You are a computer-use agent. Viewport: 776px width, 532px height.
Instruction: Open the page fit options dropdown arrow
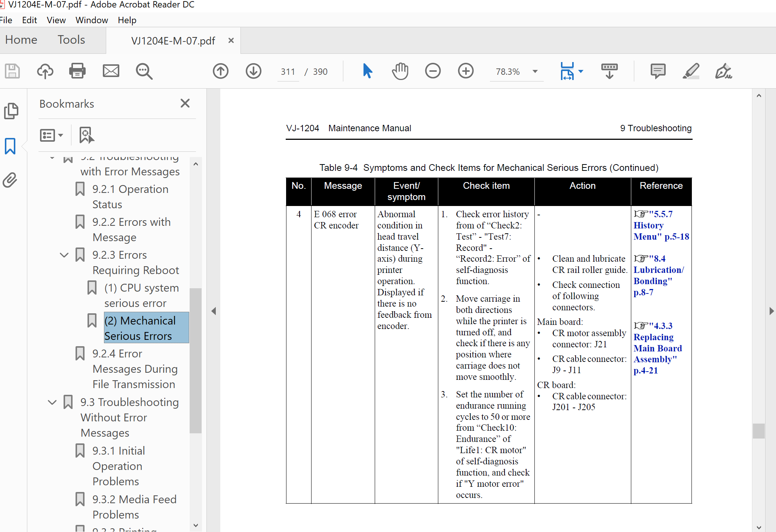coord(581,71)
